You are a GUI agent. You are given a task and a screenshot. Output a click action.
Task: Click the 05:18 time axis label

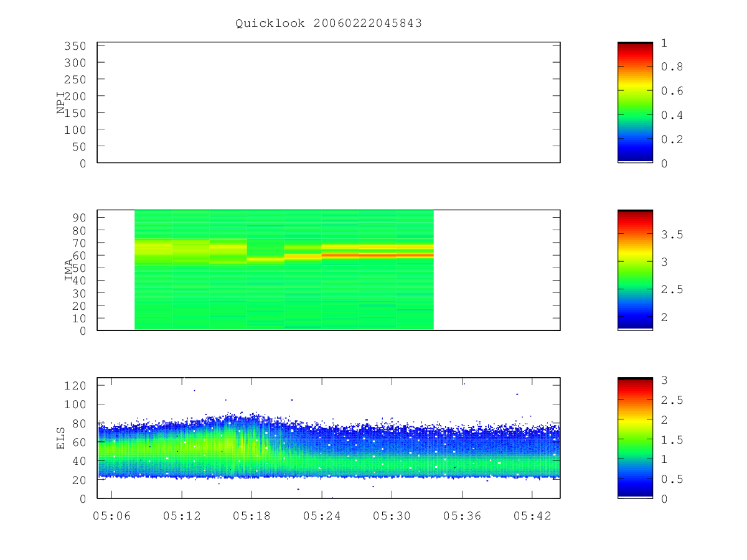click(251, 515)
